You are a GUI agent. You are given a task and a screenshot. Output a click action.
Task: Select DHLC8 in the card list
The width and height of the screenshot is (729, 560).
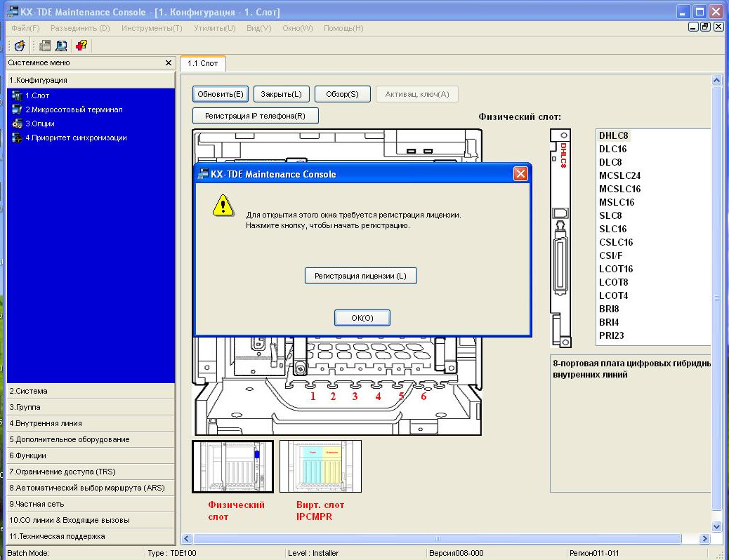pyautogui.click(x=613, y=135)
